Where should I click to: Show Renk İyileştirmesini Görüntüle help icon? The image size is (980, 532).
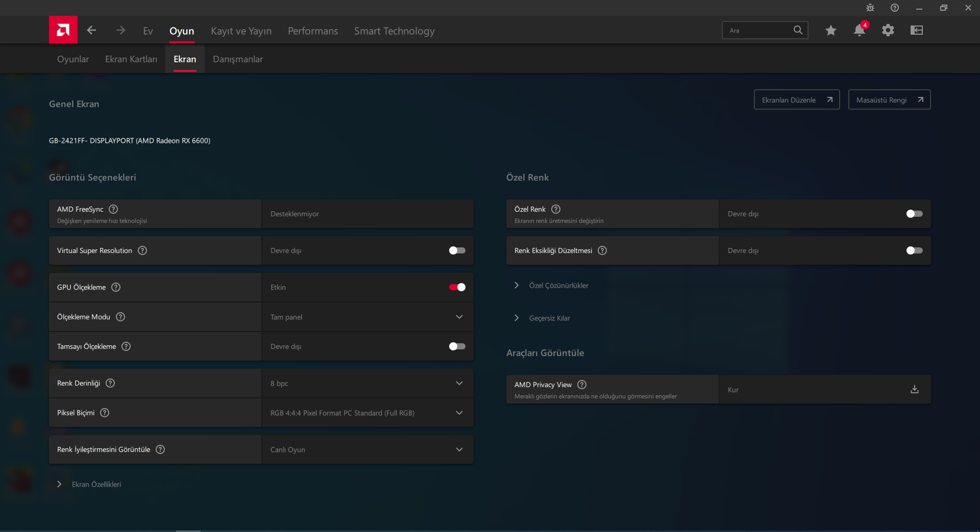(x=160, y=449)
